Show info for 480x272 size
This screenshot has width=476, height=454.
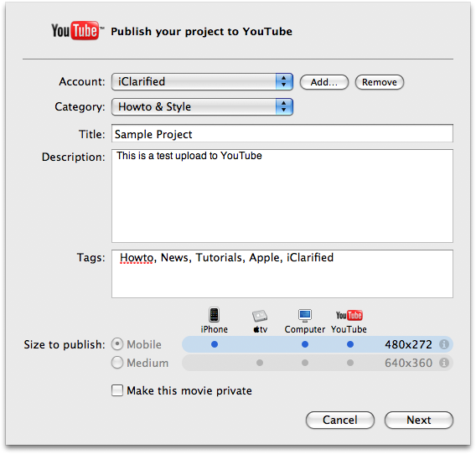[x=444, y=344]
